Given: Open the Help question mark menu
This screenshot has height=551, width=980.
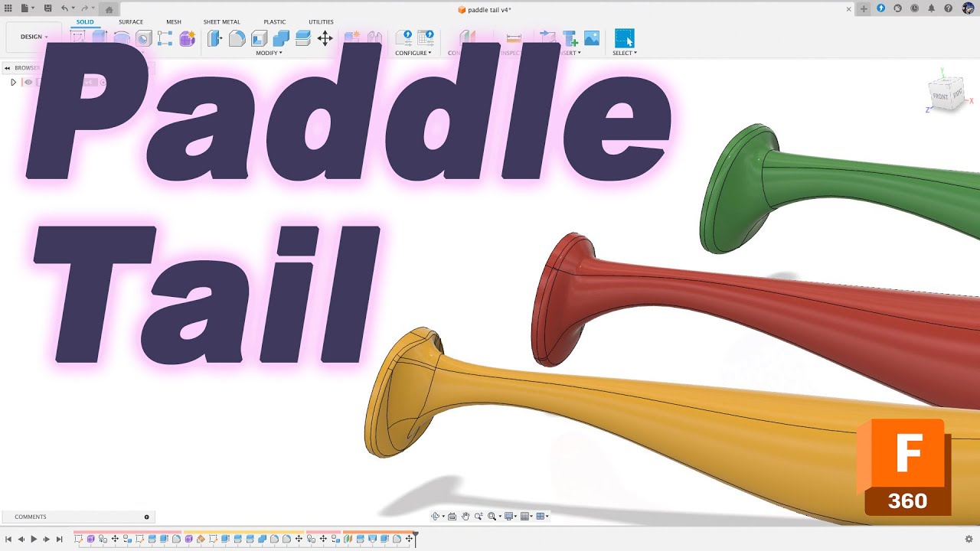Looking at the screenshot, I should pyautogui.click(x=949, y=8).
